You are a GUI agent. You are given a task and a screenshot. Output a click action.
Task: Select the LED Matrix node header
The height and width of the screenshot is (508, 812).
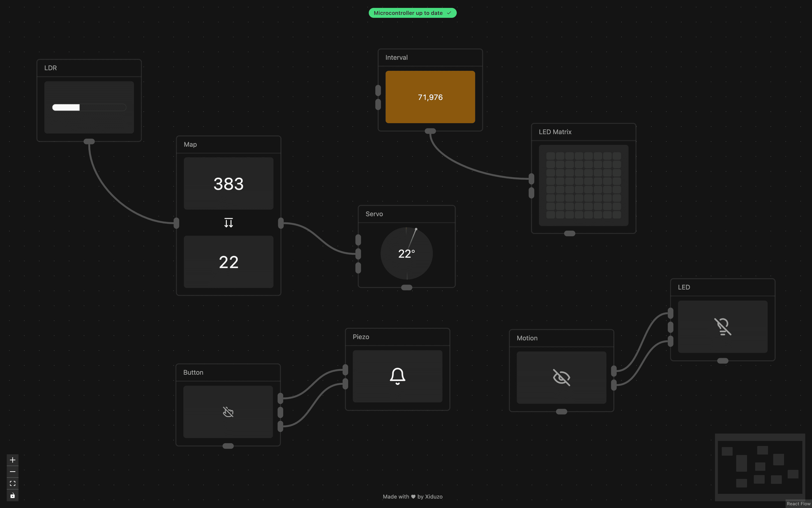point(584,132)
